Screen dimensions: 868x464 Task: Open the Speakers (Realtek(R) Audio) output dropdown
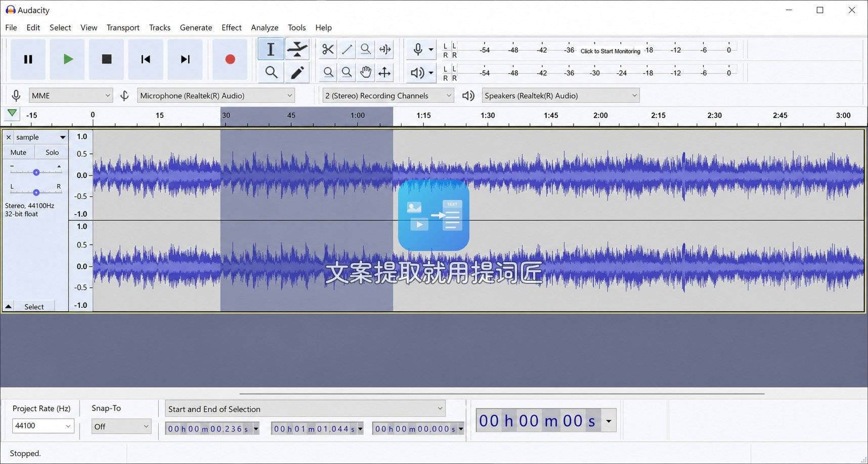point(560,96)
